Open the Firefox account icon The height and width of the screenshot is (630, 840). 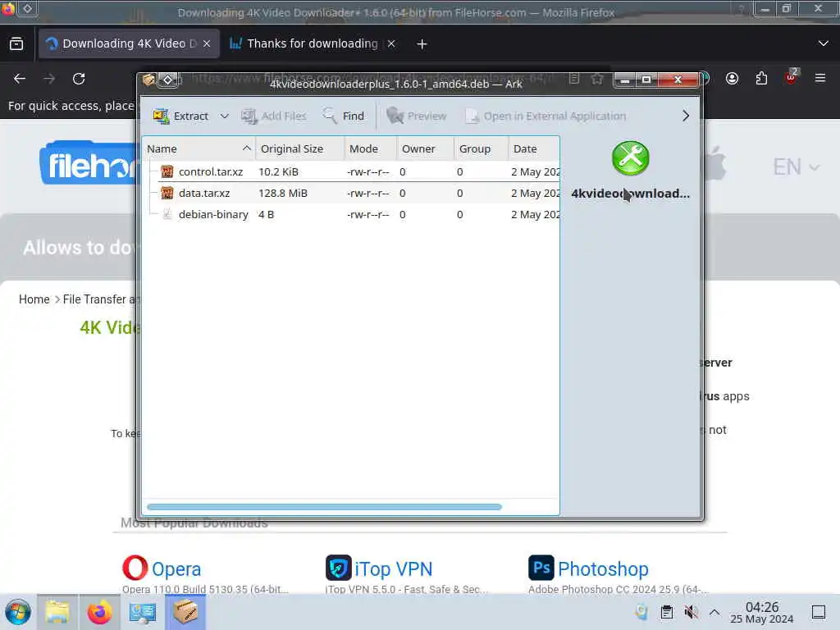pyautogui.click(x=732, y=79)
